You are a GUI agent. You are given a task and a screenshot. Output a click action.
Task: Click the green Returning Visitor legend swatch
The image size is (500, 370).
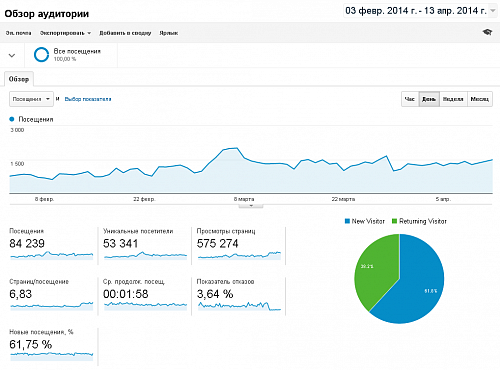[x=395, y=221]
